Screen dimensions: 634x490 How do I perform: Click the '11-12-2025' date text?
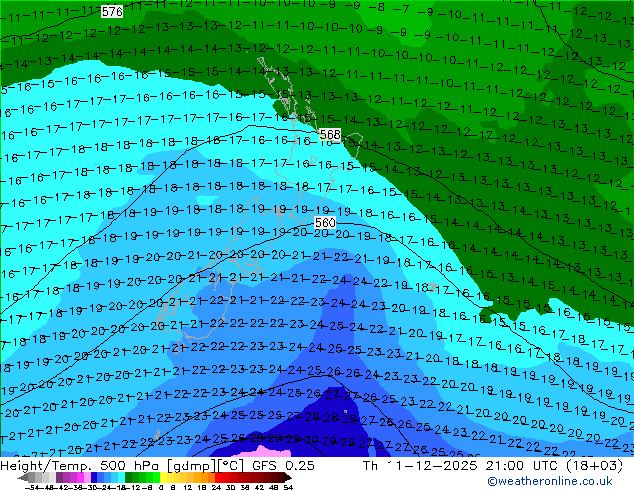pos(433,466)
